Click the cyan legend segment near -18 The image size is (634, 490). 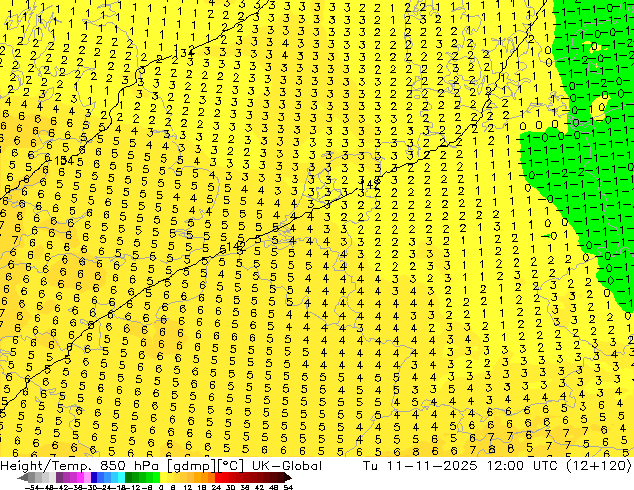click(x=121, y=477)
